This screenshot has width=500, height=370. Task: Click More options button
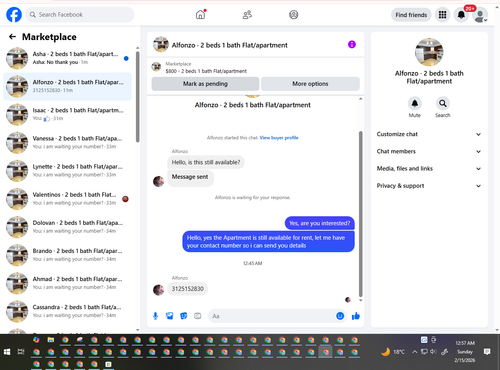[x=310, y=84]
